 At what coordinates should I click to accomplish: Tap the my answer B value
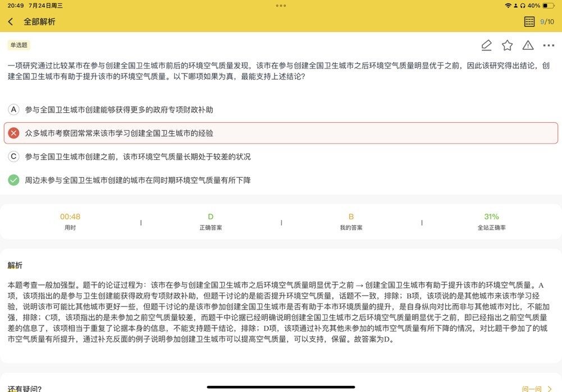click(x=351, y=216)
